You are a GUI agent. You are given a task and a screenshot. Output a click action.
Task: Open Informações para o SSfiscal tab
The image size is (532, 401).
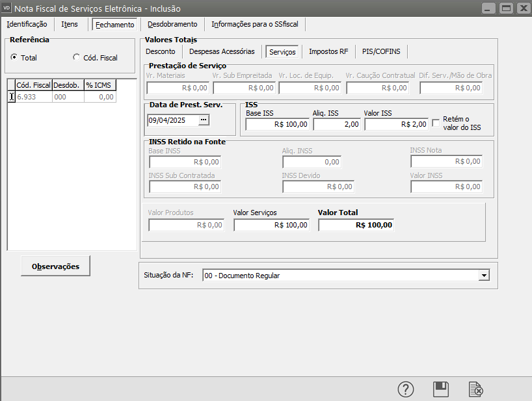click(x=256, y=24)
